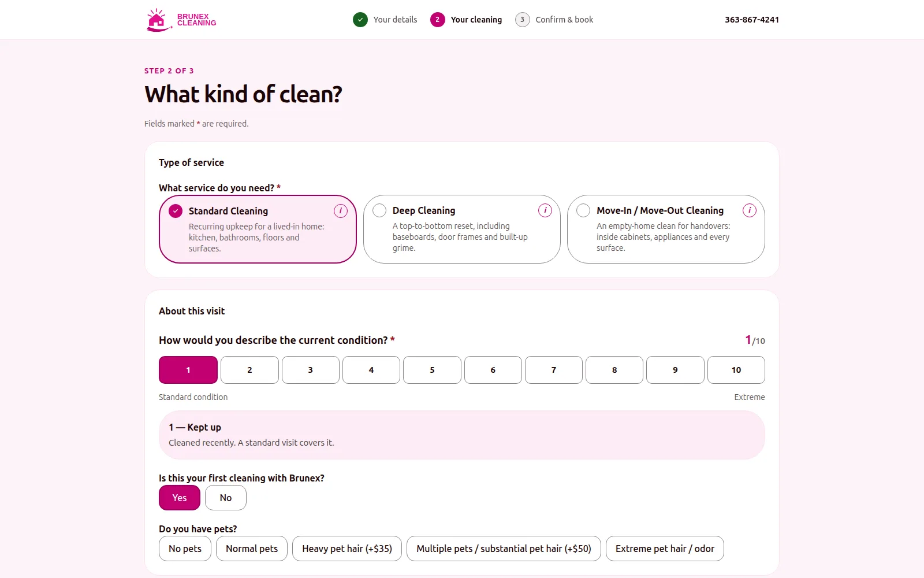924x578 pixels.
Task: Open info icon for Standard Cleaning
Action: [341, 211]
